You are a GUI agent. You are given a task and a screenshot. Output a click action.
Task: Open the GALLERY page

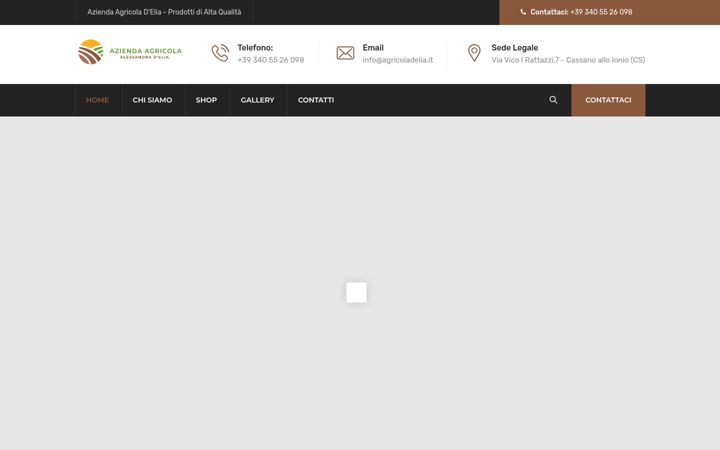point(258,100)
